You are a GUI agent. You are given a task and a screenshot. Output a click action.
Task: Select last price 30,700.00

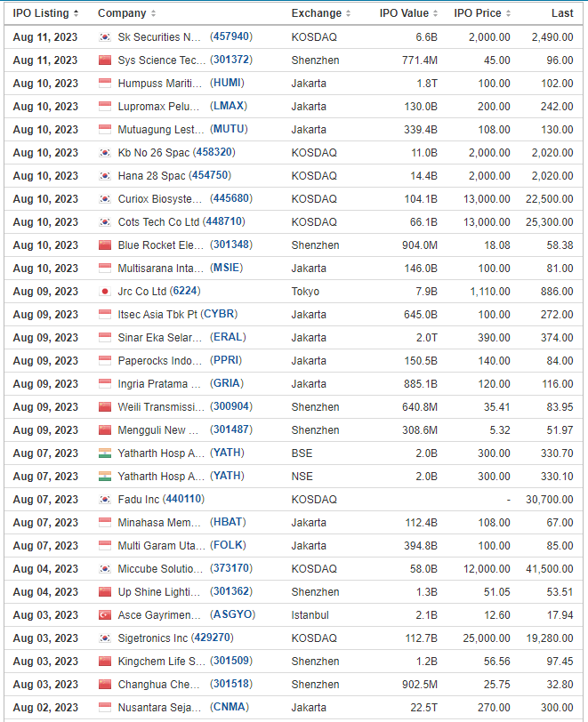[x=550, y=500]
